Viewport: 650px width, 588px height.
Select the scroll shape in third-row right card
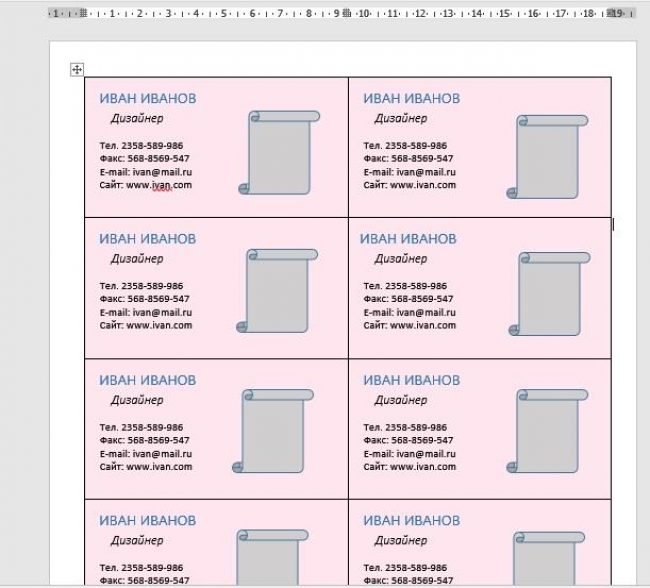click(x=548, y=431)
